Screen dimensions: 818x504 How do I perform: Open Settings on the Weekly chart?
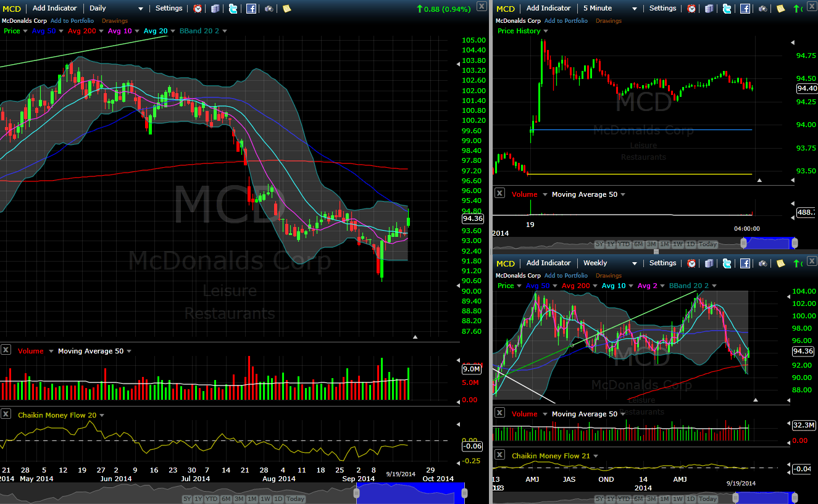tap(662, 263)
